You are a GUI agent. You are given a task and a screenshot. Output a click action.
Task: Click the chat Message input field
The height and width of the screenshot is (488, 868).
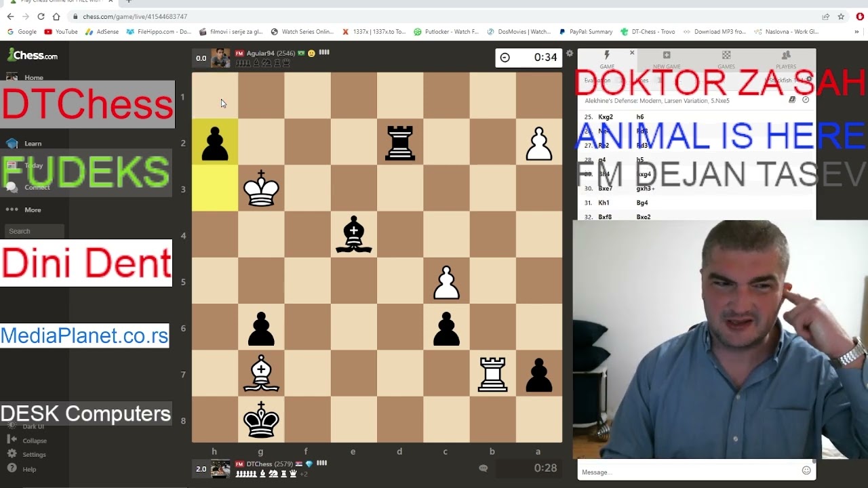point(688,472)
